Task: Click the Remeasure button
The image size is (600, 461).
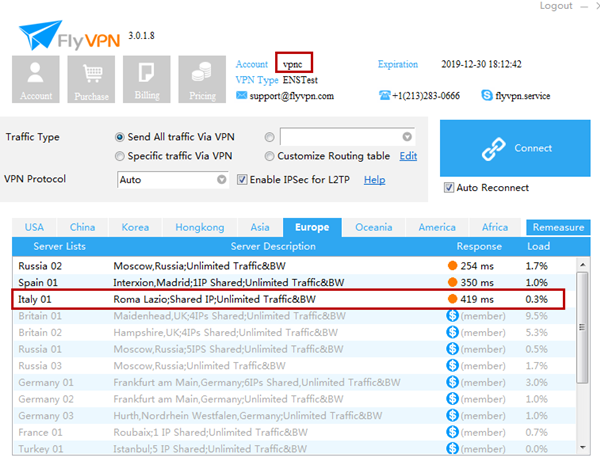Action: (x=558, y=227)
